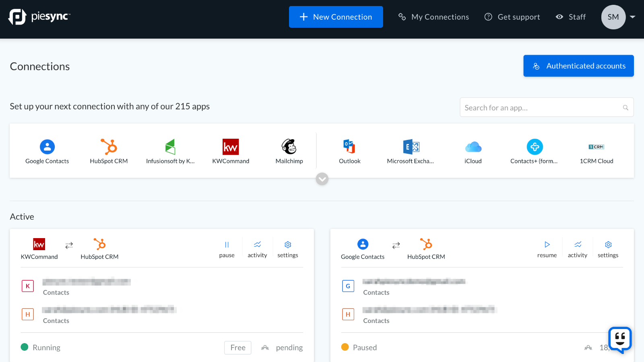Click HubSpot logo in Google Contacts card

point(426,244)
